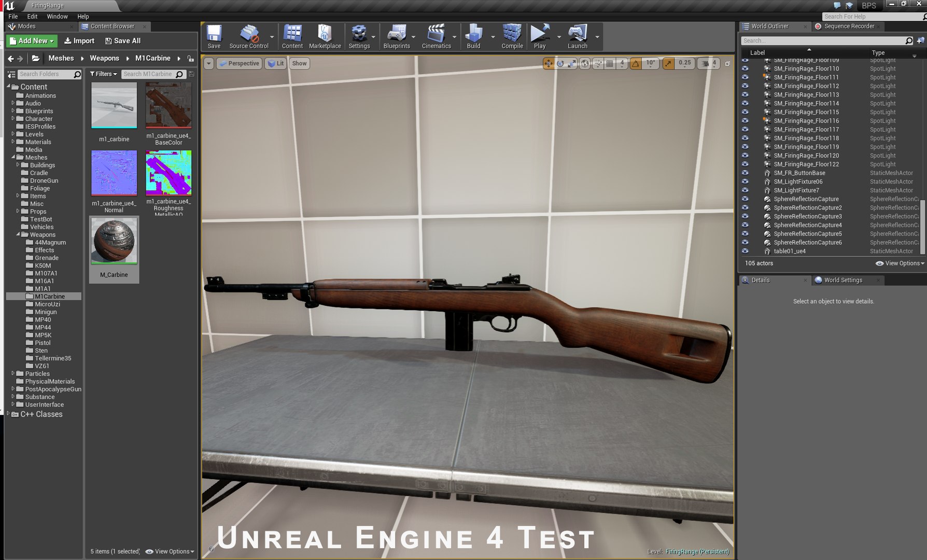Select the scale gizmo tool in viewport

(x=571, y=63)
